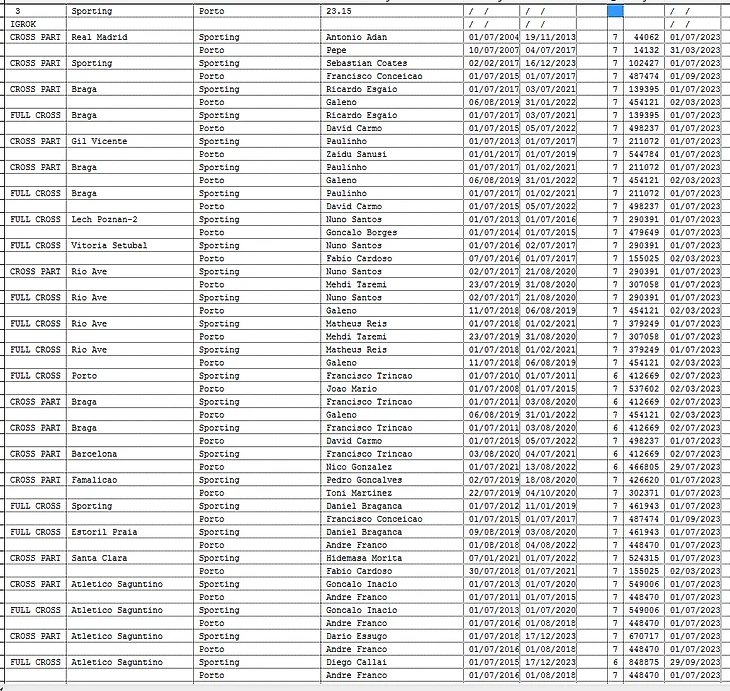Viewport: 730px width, 691px height.
Task: Click ID value 466805
Action: click(x=643, y=467)
